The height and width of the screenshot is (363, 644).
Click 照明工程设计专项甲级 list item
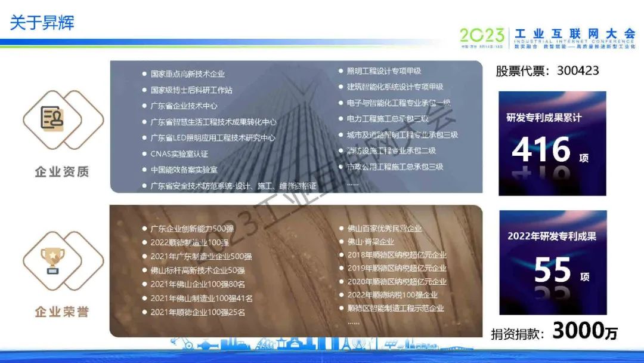point(384,71)
